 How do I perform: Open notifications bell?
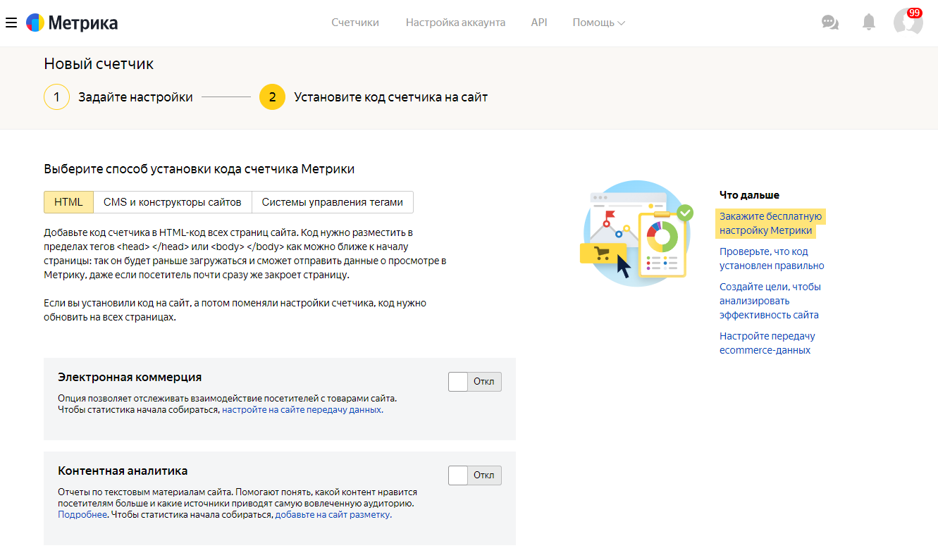tap(869, 23)
